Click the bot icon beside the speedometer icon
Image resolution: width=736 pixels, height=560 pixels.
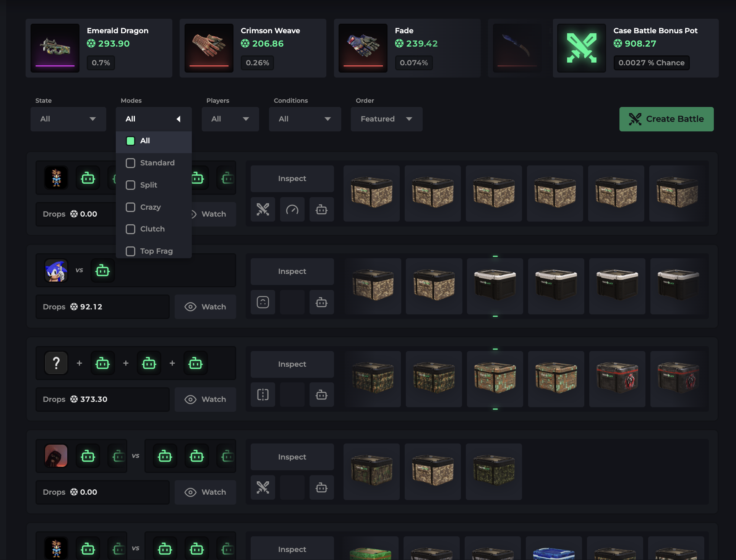tap(322, 209)
